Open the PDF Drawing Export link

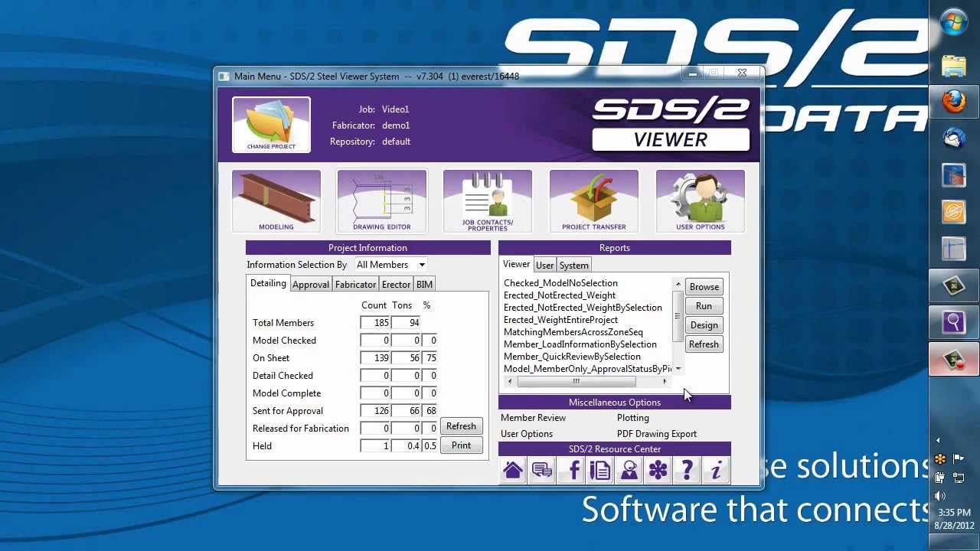657,434
